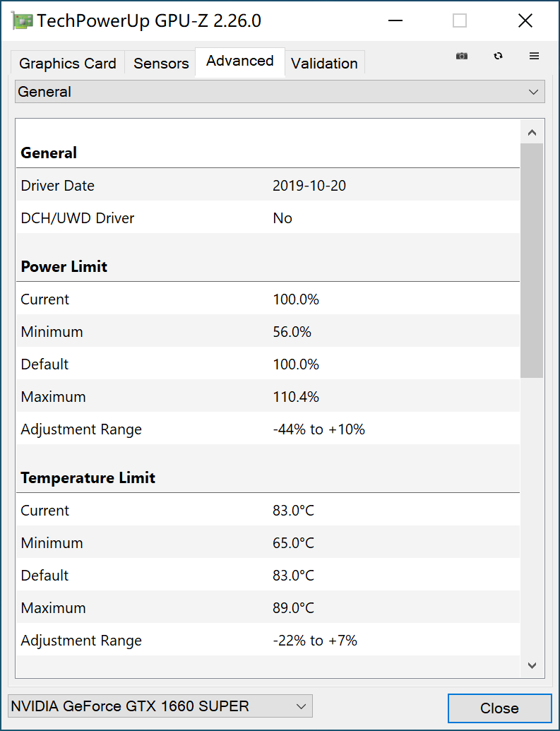The height and width of the screenshot is (731, 560).
Task: Click the refresh icon in the toolbar
Action: tap(499, 57)
